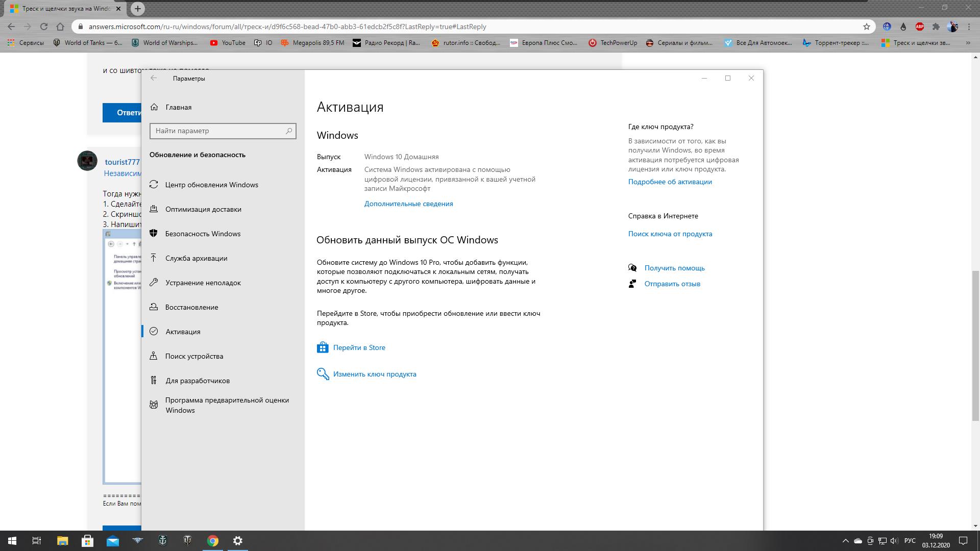The width and height of the screenshot is (980, 551).
Task: Open OneDrive cloud tray icon
Action: 857,541
